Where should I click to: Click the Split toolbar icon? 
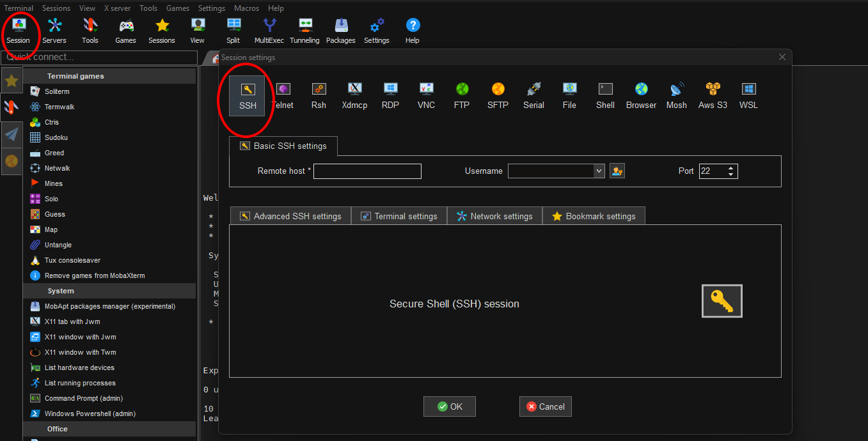tap(233, 31)
